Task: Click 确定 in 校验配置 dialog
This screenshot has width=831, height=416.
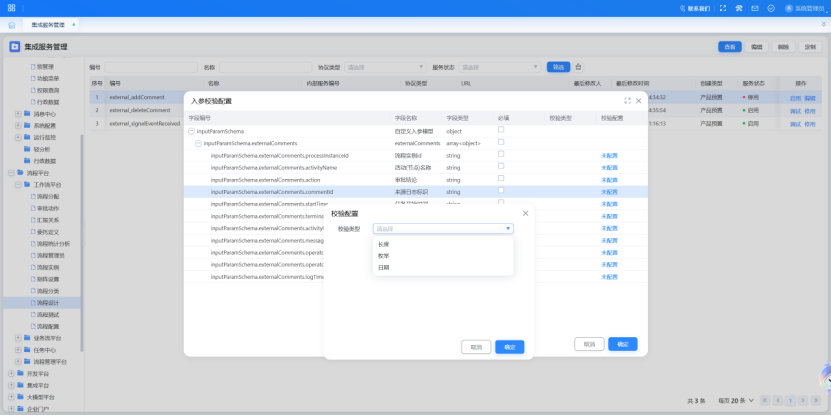Action: click(x=509, y=347)
